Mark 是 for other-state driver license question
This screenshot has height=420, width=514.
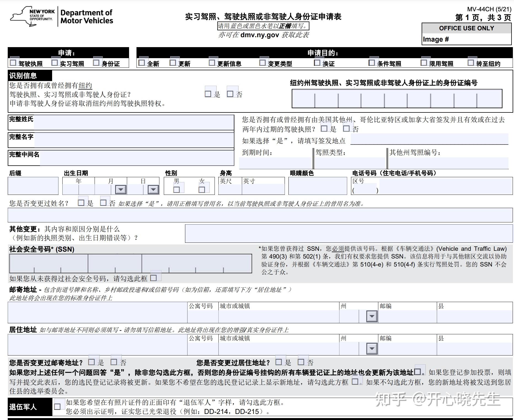[x=324, y=128]
